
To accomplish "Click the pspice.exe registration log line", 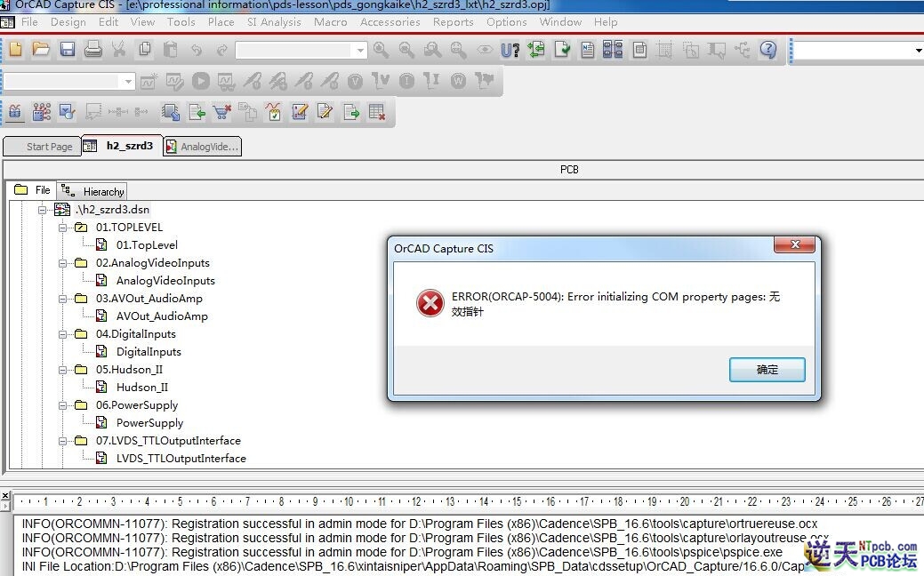I will tap(402, 552).
